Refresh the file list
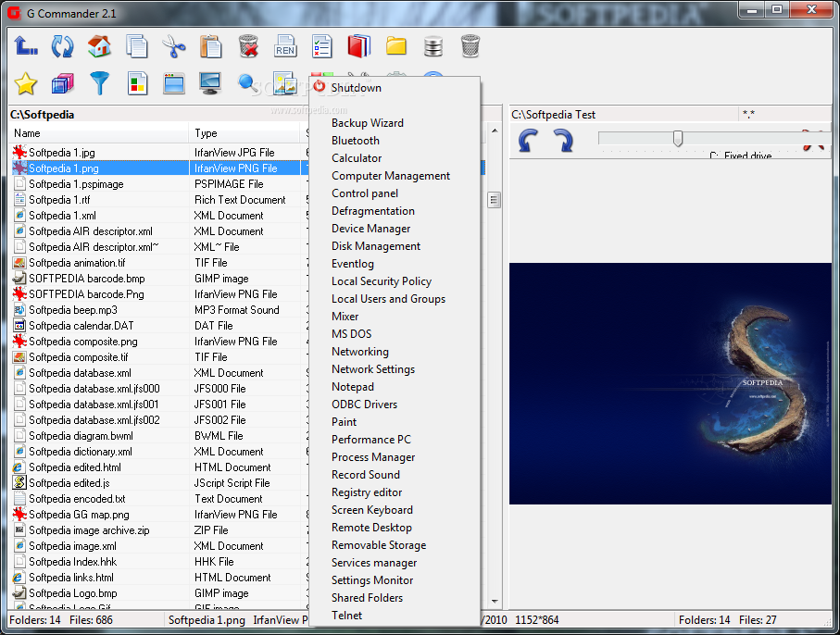This screenshot has width=840, height=635. [62, 46]
